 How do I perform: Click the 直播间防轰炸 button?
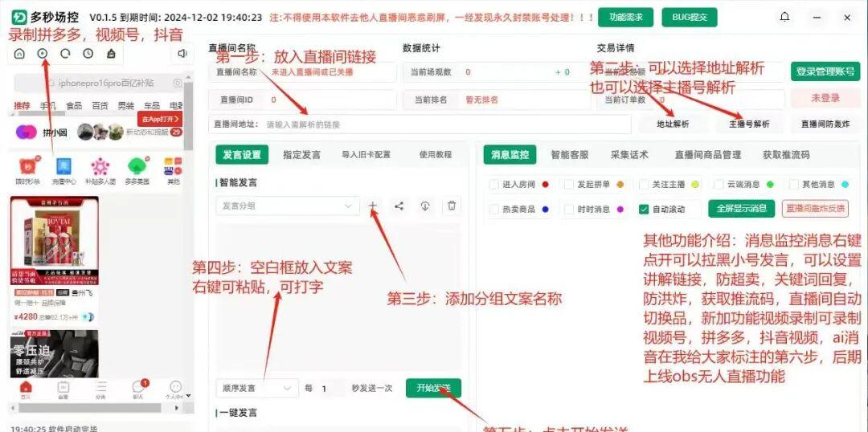tap(825, 124)
